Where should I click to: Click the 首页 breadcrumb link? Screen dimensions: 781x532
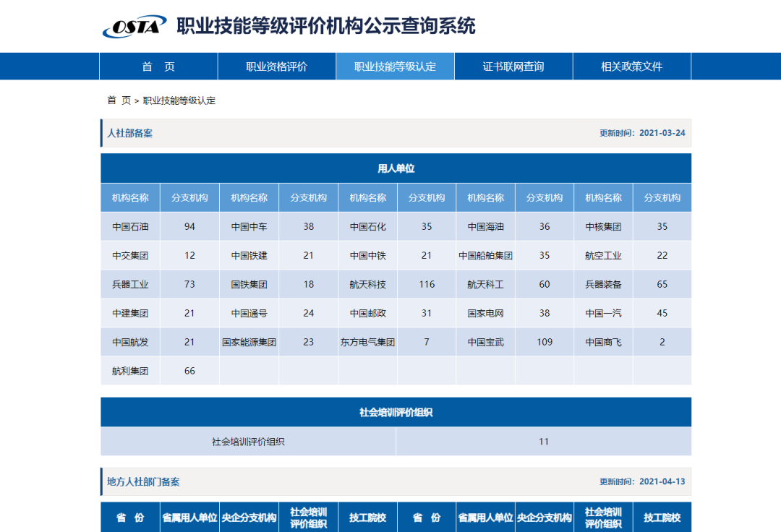(119, 100)
